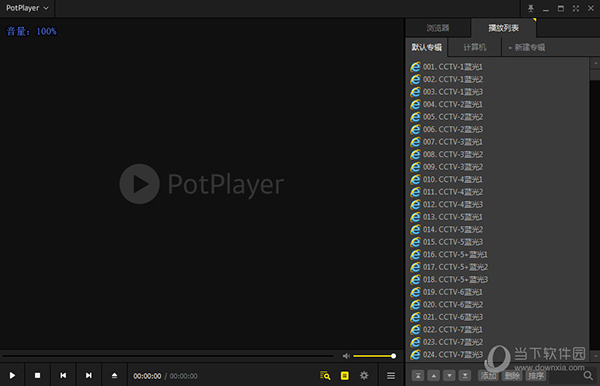Select 015. CCTV-5 playlist item

point(497,242)
